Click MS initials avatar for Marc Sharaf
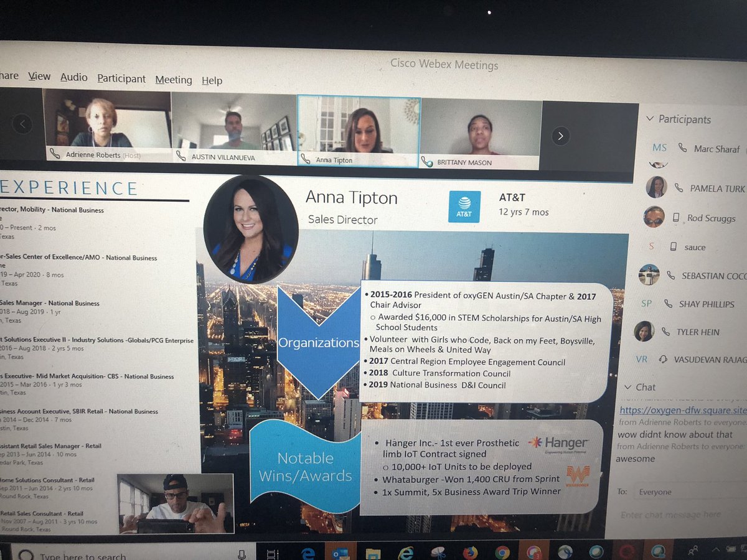The width and height of the screenshot is (747, 560). [x=659, y=147]
